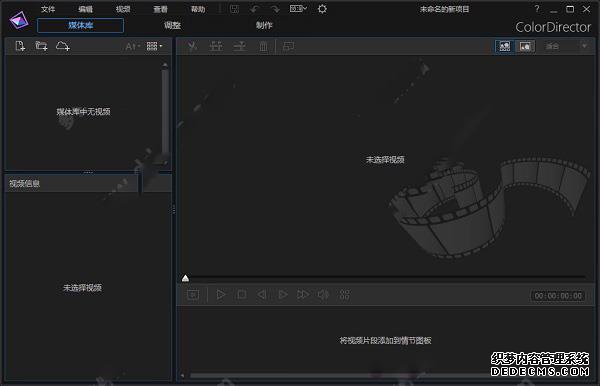600x386 pixels.
Task: Open the preview zoom dropdown at top right
Action: click(x=566, y=46)
